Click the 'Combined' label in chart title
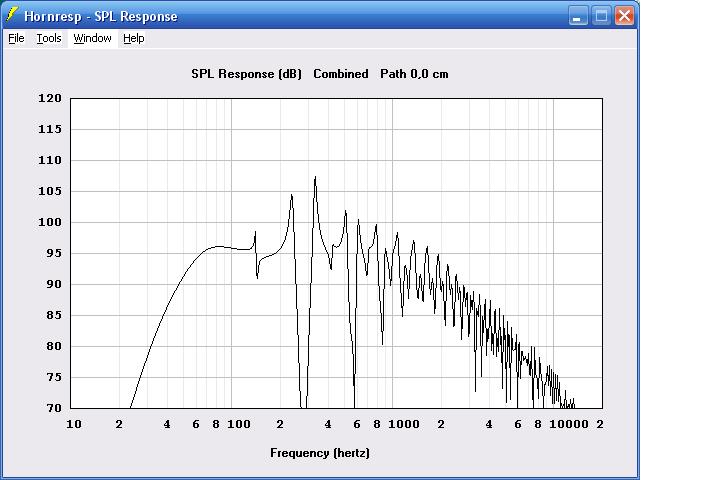The width and height of the screenshot is (705, 480). pyautogui.click(x=341, y=74)
